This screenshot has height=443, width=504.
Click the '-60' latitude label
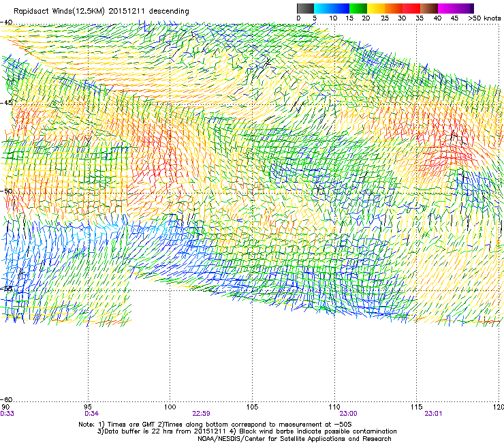pos(6,399)
